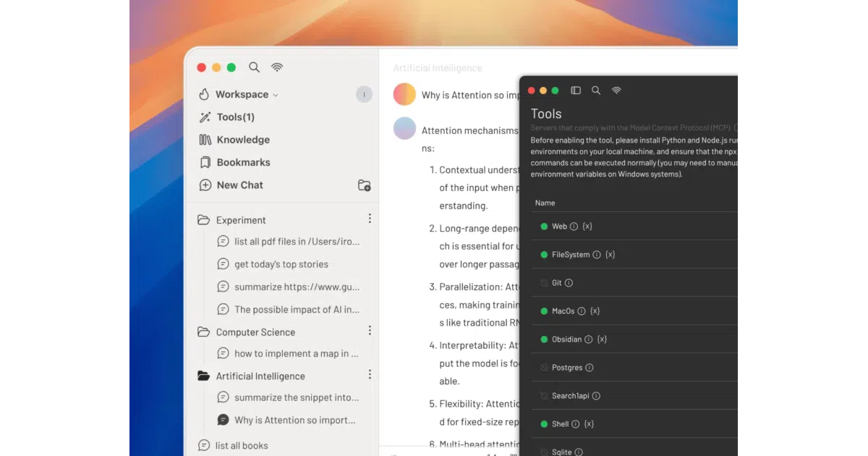Select the Obsidian tool name
Image resolution: width=868 pixels, height=456 pixels.
coord(566,339)
